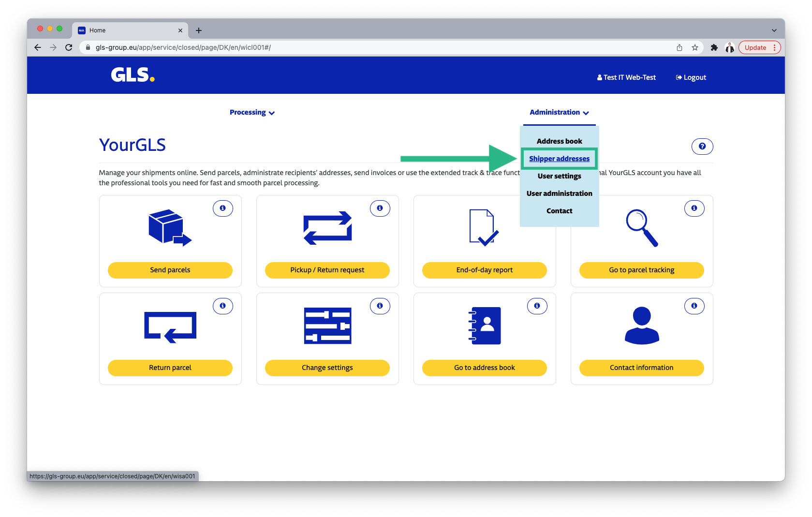Go back using browser back arrow
812x517 pixels.
(38, 47)
